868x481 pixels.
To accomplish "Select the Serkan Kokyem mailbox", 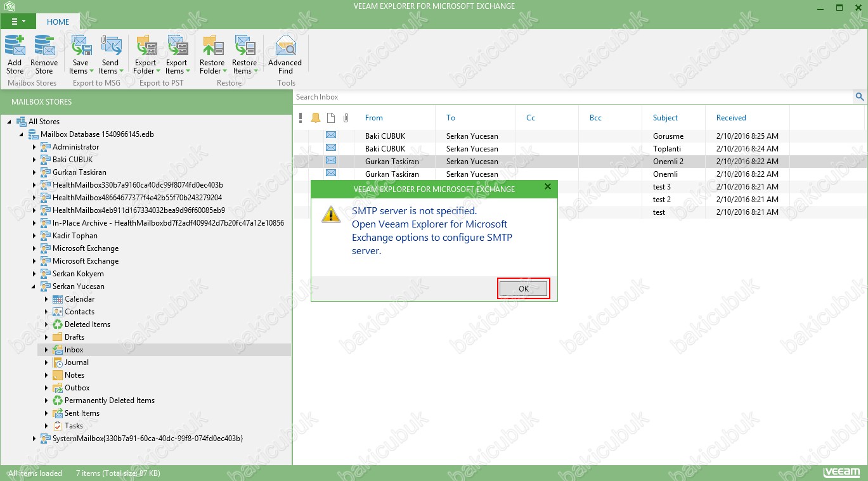I will click(x=78, y=274).
